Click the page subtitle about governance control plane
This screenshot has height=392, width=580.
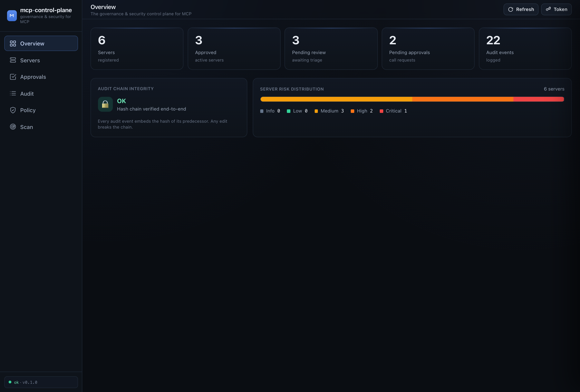141,14
